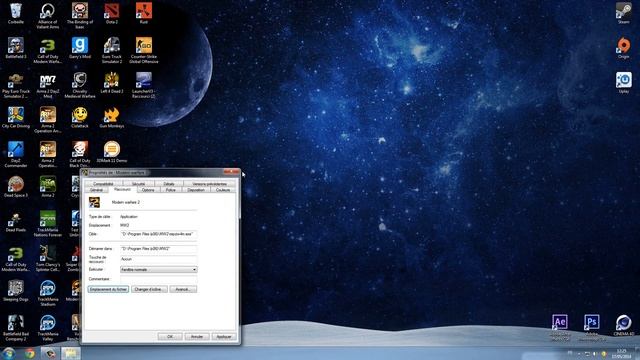
Task: Select the Euro Truck Simulator 2 truck icon
Action: [111, 50]
